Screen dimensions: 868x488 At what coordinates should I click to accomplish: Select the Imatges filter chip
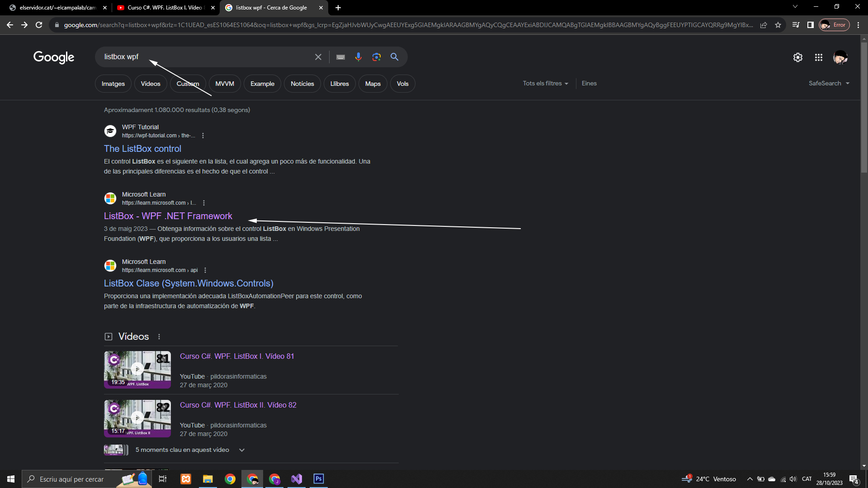pos(113,84)
